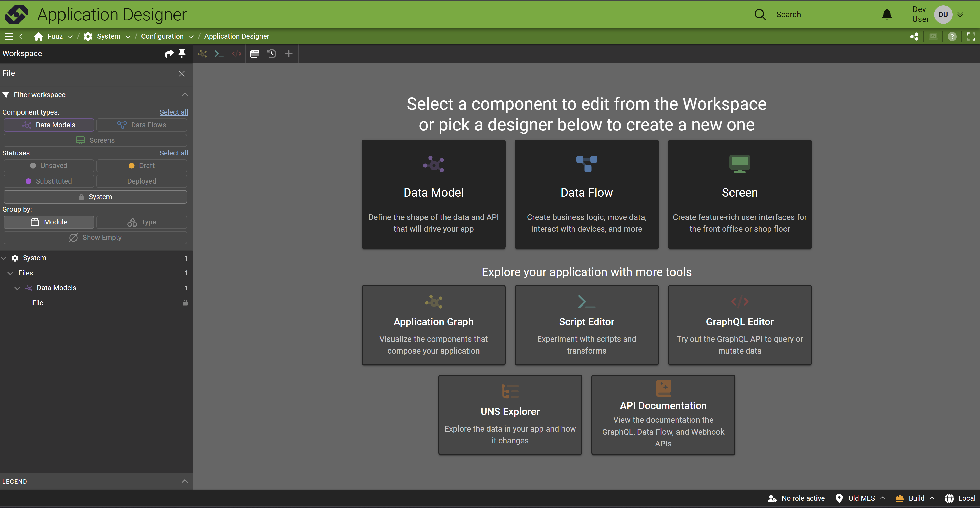Toggle the Show Empty option

[95, 238]
